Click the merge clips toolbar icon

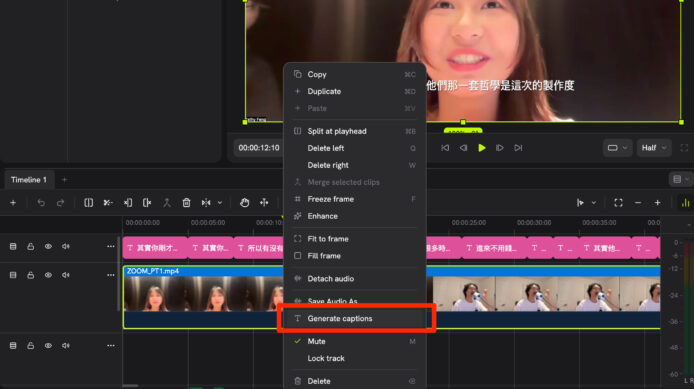coord(167,203)
